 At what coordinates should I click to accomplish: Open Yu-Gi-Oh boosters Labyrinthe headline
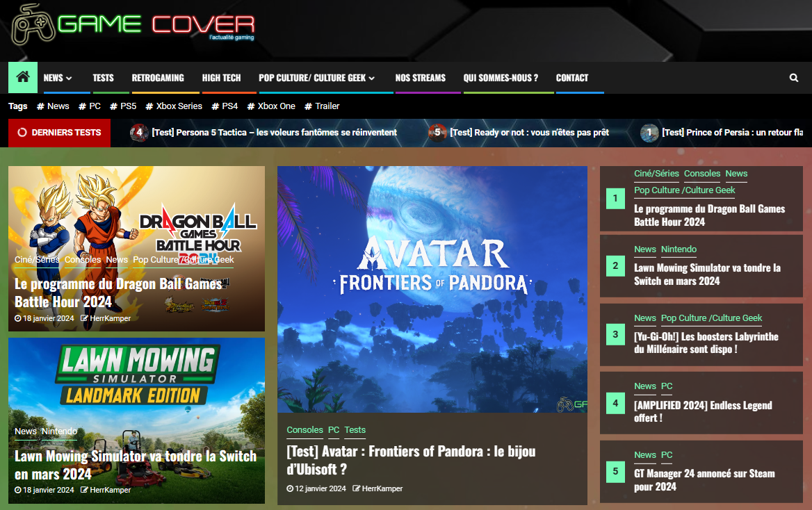[x=706, y=343]
